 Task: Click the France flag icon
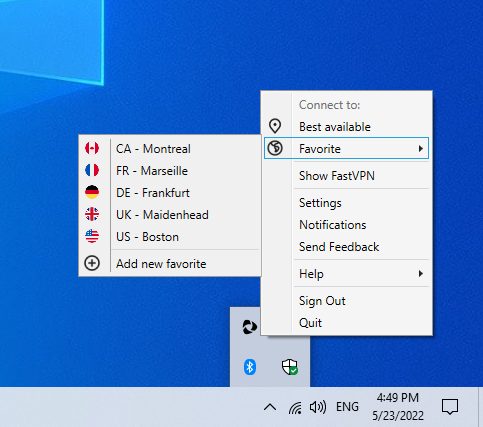click(92, 170)
